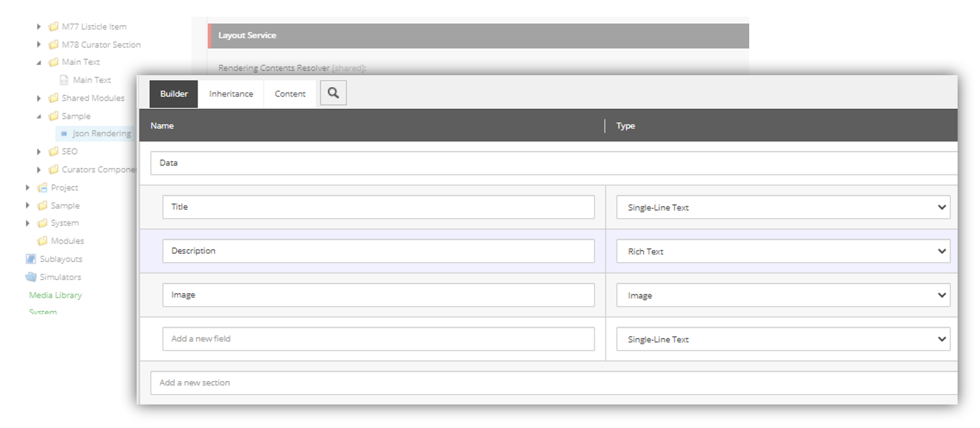Expand the SEO folder node
980x428 pixels.
tap(38, 151)
